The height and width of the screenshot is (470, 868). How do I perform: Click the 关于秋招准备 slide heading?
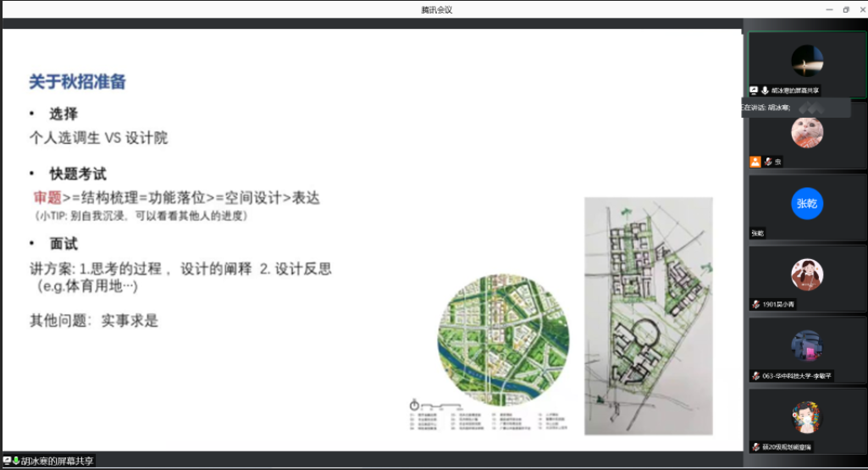78,82
